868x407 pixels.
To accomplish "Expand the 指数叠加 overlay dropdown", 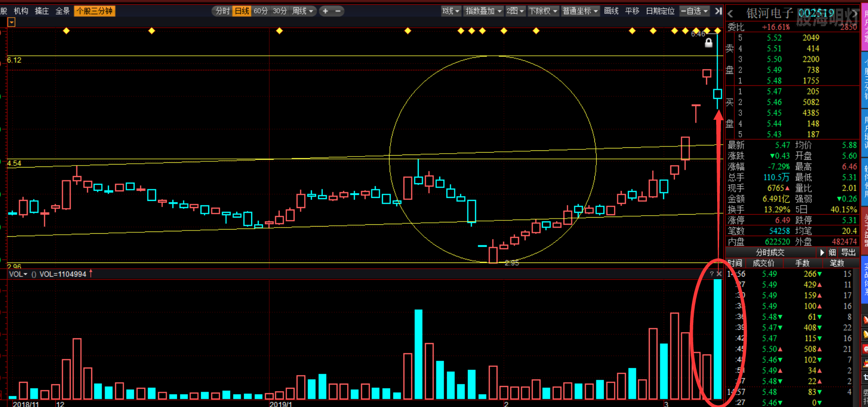I will 484,11.
